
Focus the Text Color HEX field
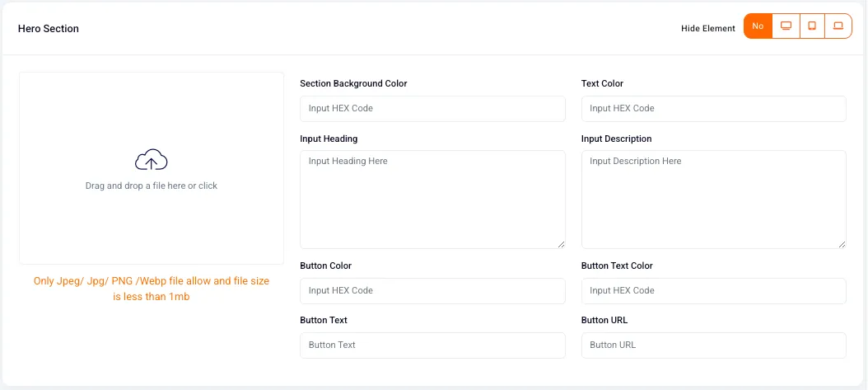(x=713, y=109)
